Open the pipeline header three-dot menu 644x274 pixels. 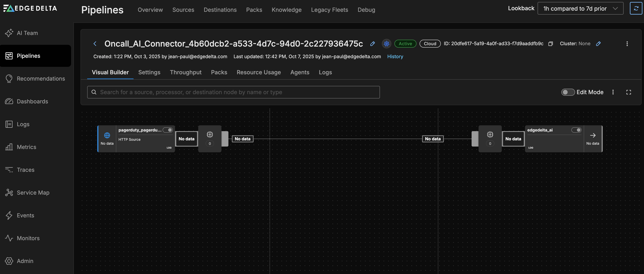click(x=627, y=44)
